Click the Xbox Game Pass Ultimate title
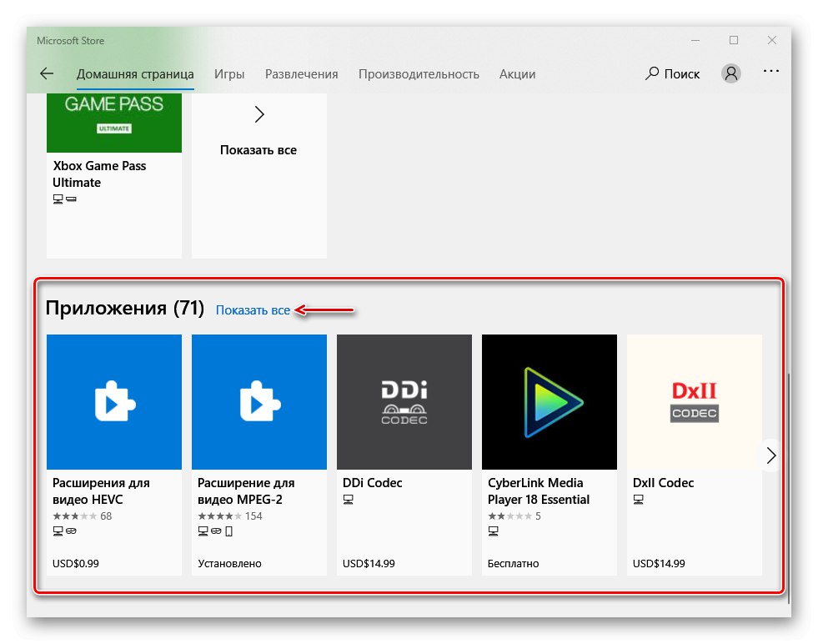The width and height of the screenshot is (818, 644). [x=99, y=174]
